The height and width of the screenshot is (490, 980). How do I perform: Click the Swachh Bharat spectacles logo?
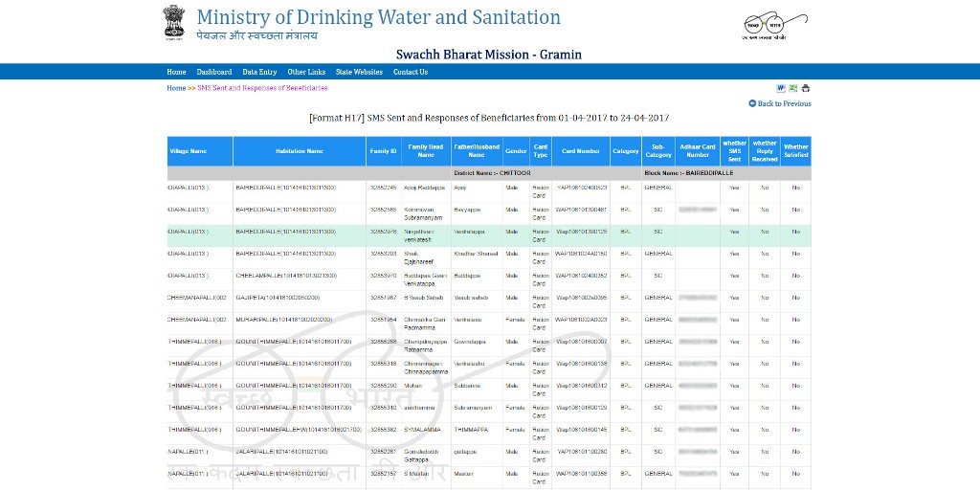tap(775, 25)
